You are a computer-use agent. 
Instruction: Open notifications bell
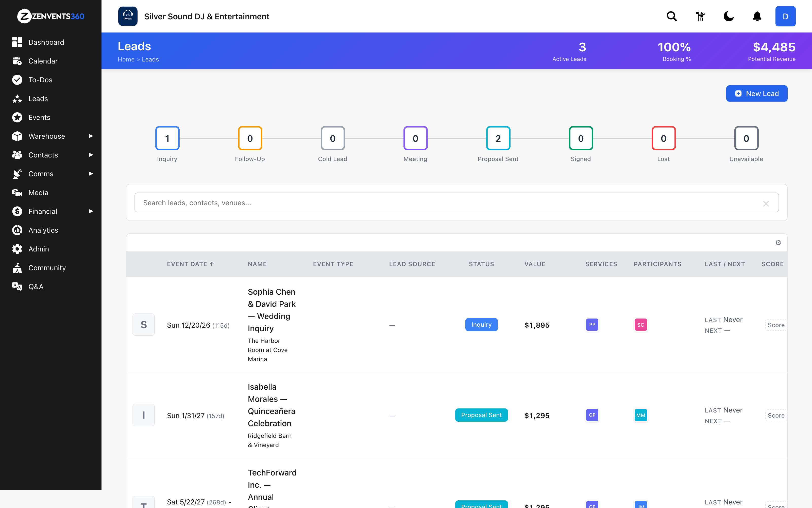(757, 16)
